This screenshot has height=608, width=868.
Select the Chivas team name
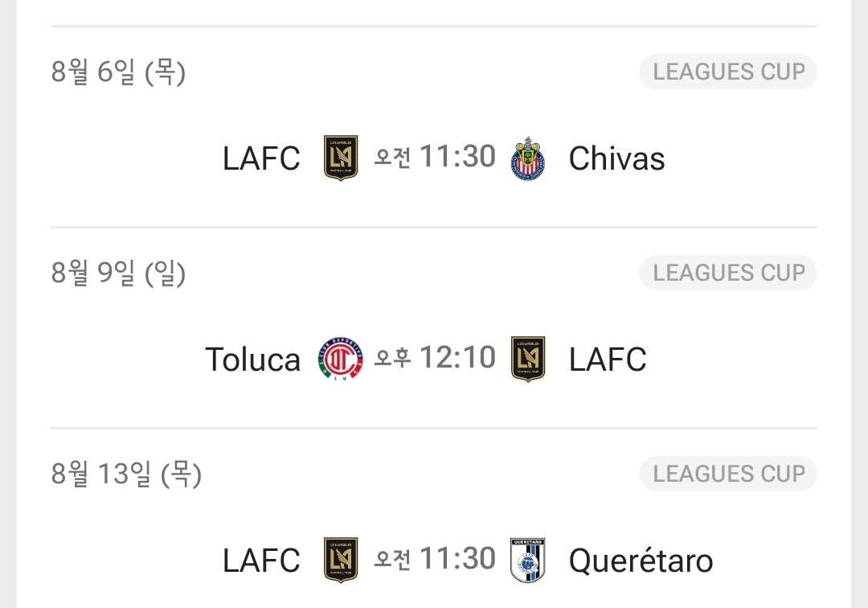pos(616,158)
